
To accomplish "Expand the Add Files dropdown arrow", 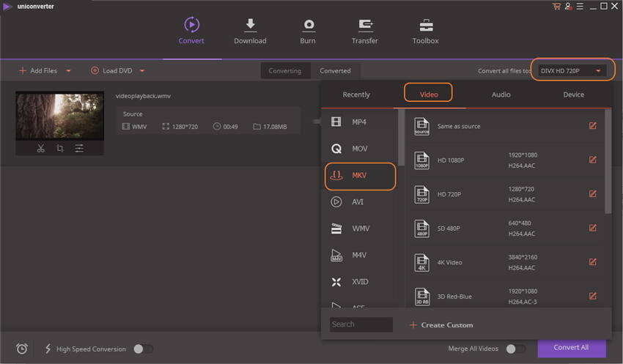I will coord(68,71).
